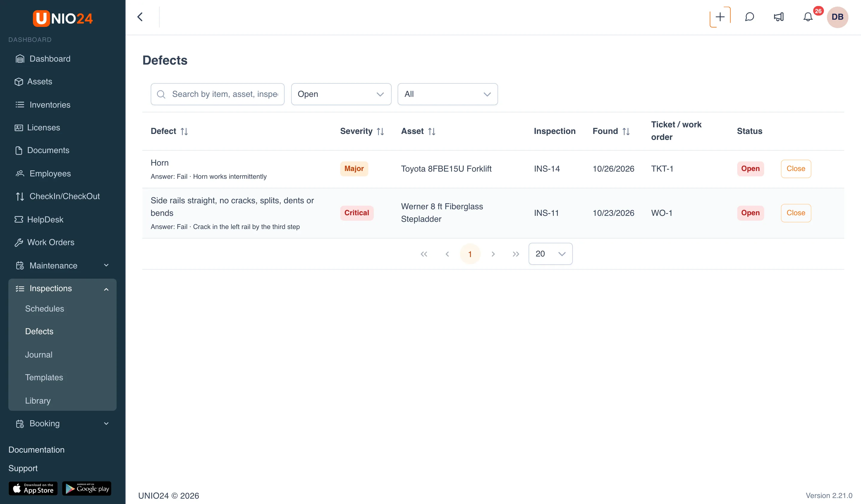Open Assets in sidebar
This screenshot has width=861, height=504.
coord(62,82)
